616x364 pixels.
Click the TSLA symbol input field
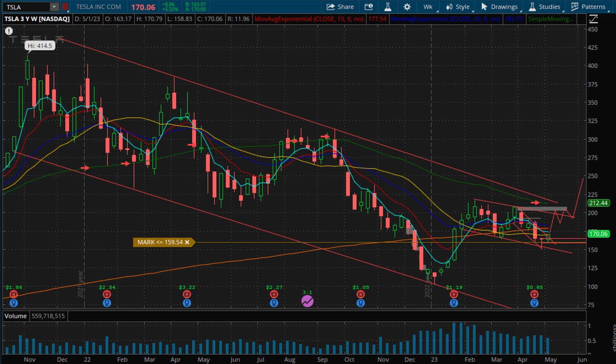pos(26,7)
